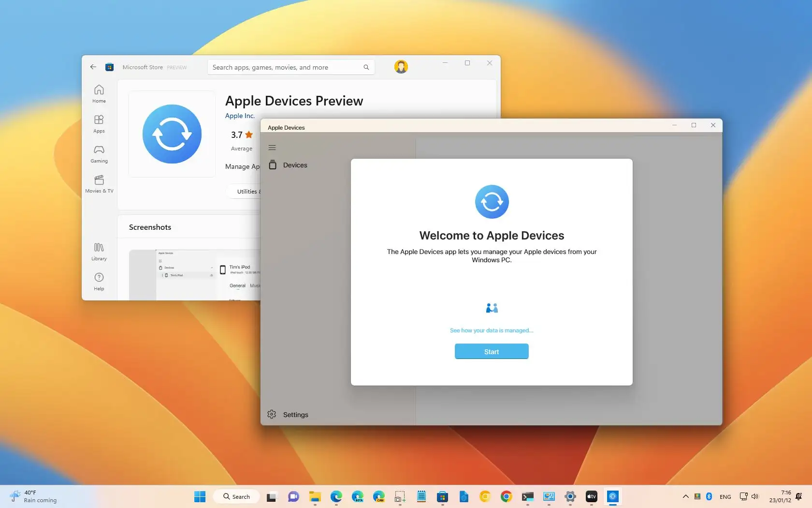Click the back arrow in Microsoft Store
This screenshot has width=812, height=508.
tap(93, 67)
